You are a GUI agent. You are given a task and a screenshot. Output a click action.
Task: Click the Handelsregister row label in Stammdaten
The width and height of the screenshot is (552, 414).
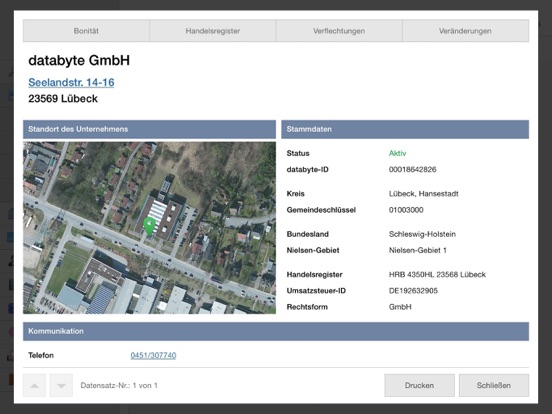pos(314,275)
